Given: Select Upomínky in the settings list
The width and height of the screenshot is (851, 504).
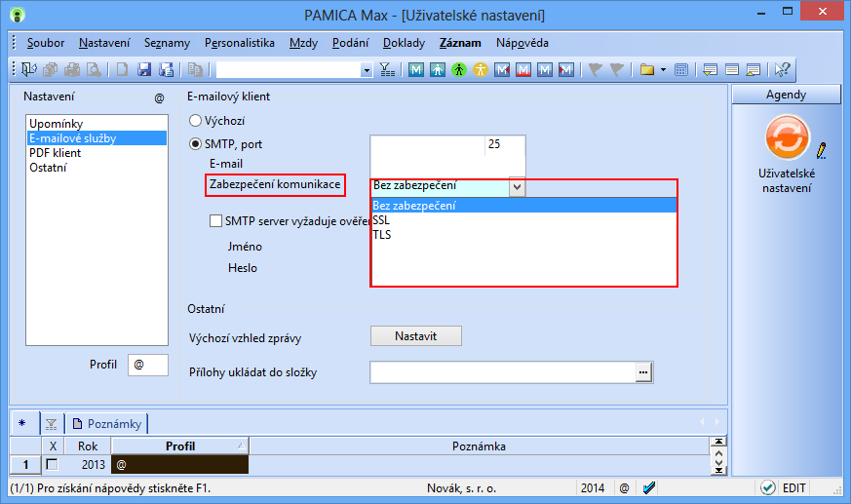Looking at the screenshot, I should [97, 124].
